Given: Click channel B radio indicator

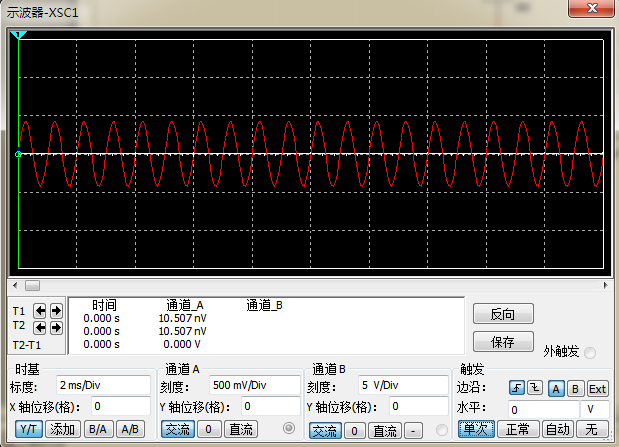Looking at the screenshot, I should [x=441, y=430].
